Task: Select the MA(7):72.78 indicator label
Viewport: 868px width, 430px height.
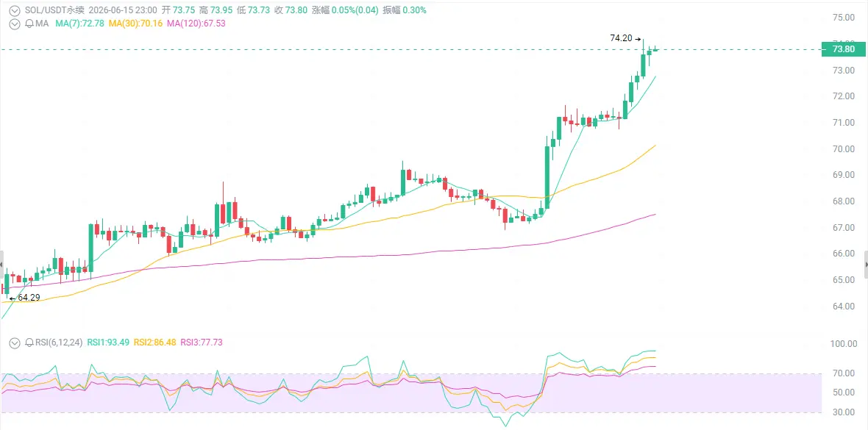Action: (x=79, y=24)
